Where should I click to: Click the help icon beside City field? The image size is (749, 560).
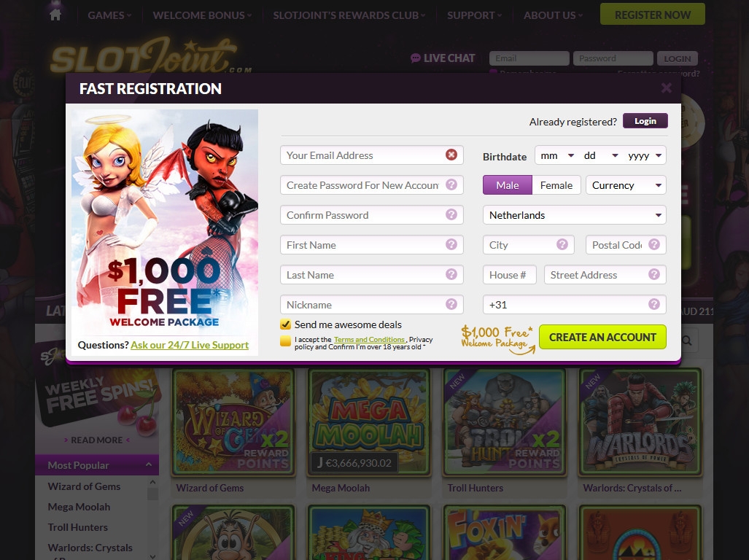(562, 244)
